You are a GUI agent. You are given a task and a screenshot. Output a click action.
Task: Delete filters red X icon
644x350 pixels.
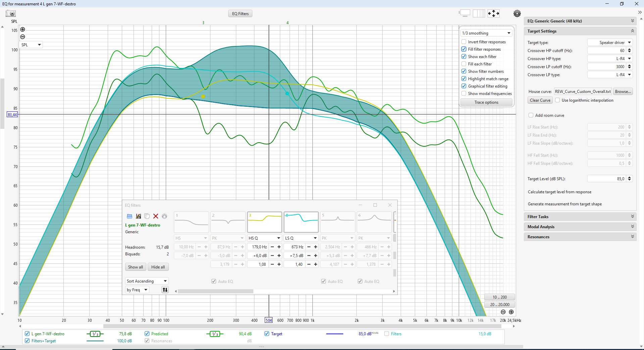pyautogui.click(x=156, y=216)
